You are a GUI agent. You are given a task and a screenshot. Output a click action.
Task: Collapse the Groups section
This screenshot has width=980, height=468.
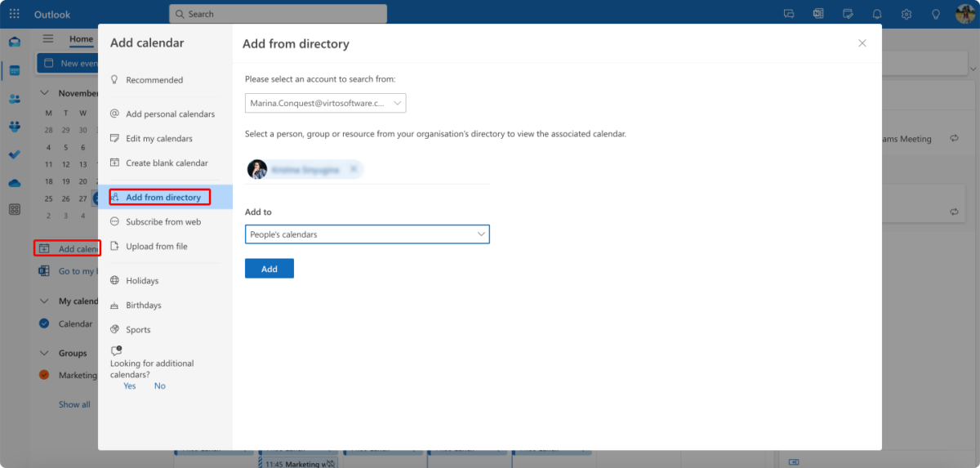point(44,353)
